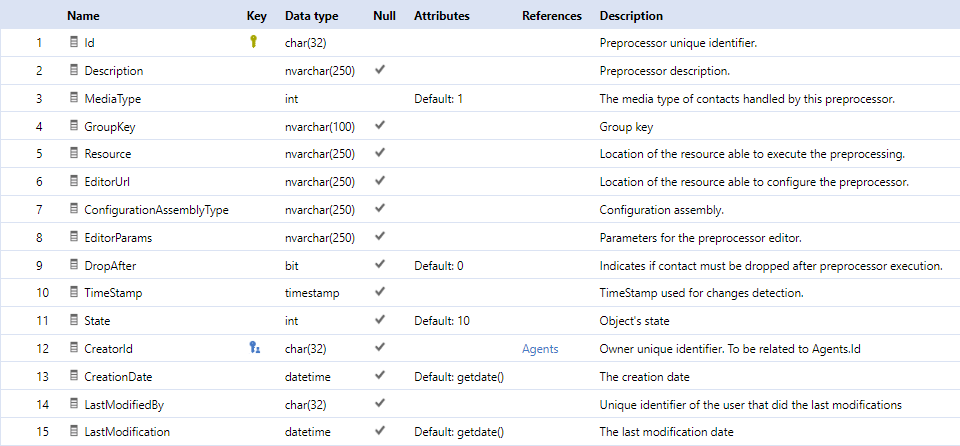Click the Data type column header

click(x=312, y=16)
